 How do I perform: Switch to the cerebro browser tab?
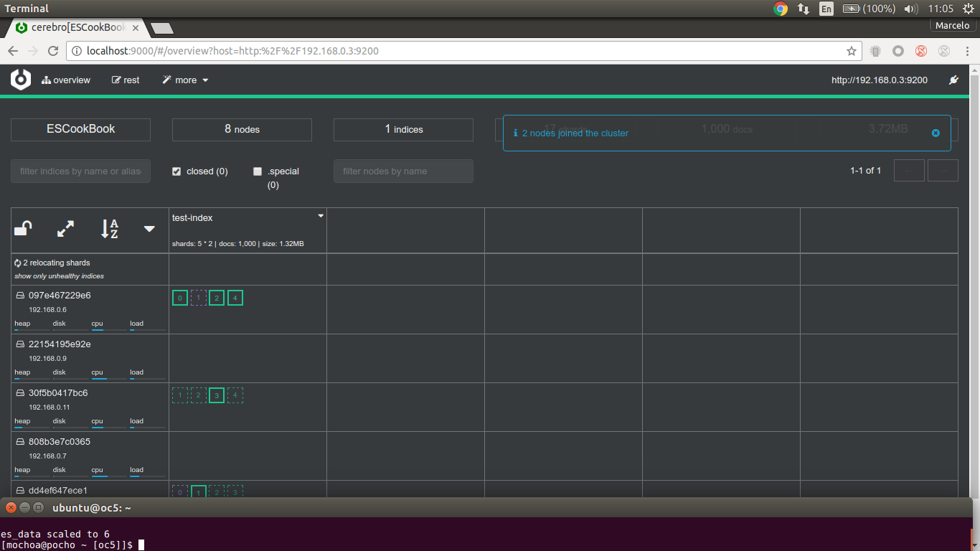[x=77, y=28]
